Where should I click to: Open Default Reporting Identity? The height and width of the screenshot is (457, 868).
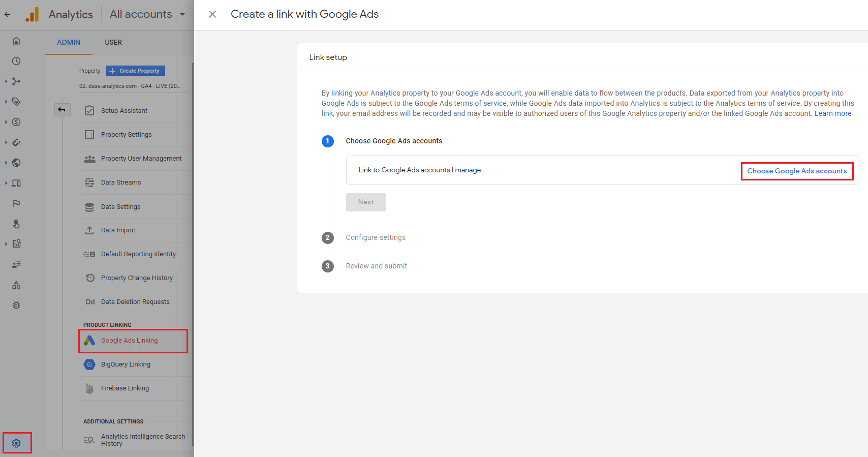coord(134,254)
